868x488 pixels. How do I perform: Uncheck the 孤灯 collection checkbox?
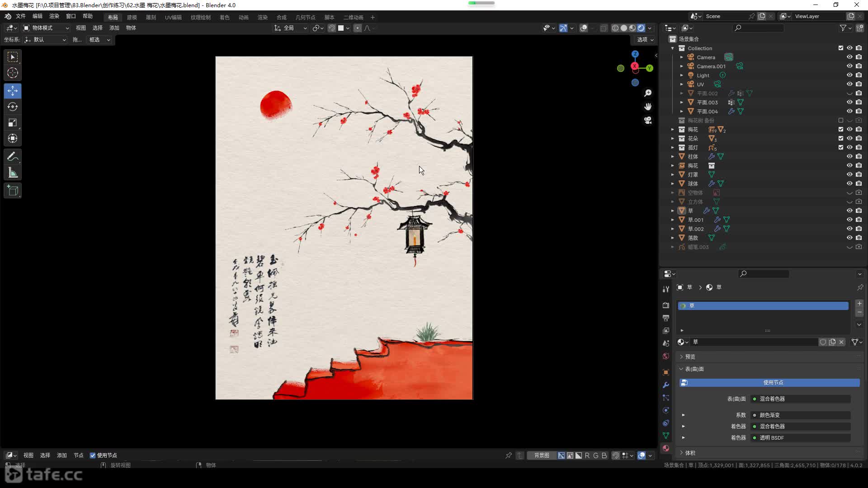[841, 147]
